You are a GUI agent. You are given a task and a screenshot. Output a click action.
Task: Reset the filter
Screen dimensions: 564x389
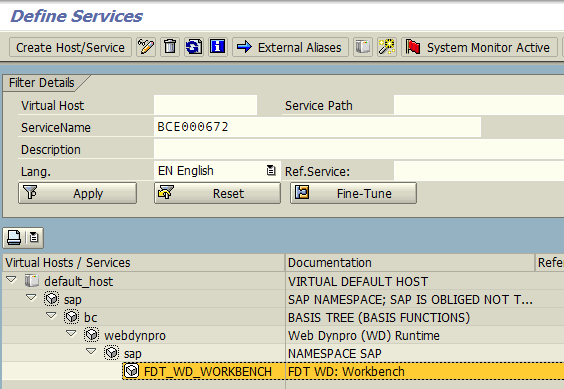click(x=217, y=193)
